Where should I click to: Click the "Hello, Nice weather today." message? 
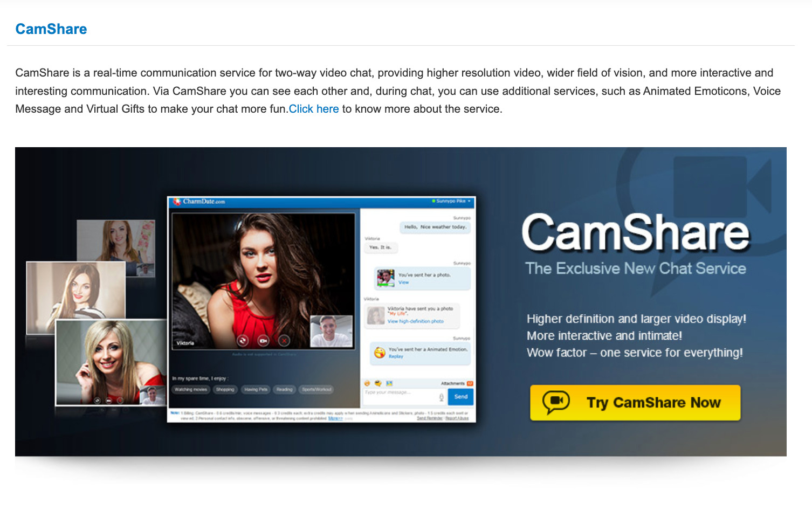[435, 227]
